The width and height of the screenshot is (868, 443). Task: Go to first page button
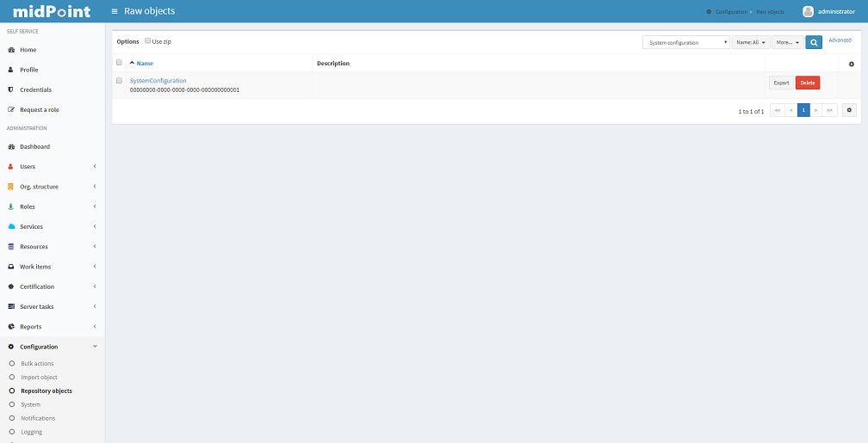point(778,110)
